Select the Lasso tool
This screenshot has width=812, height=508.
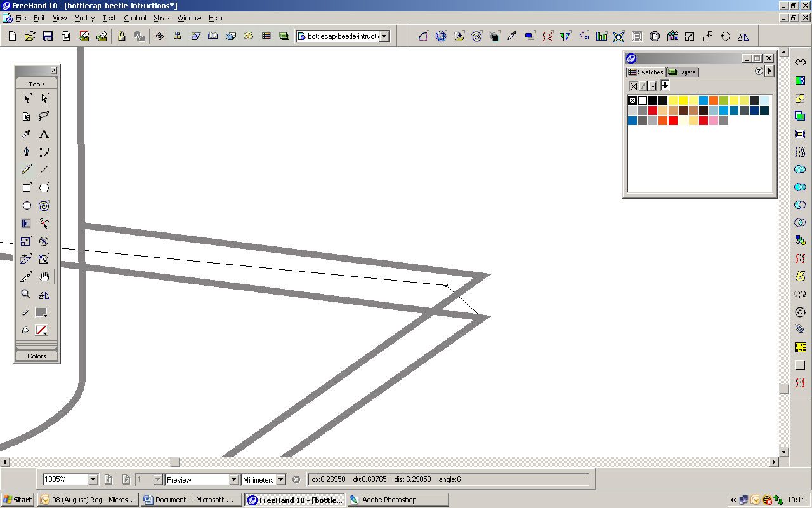(x=44, y=116)
